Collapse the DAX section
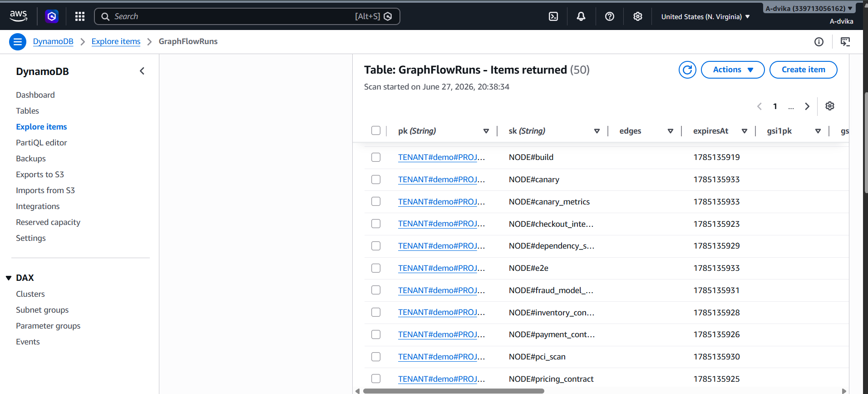 (9, 278)
